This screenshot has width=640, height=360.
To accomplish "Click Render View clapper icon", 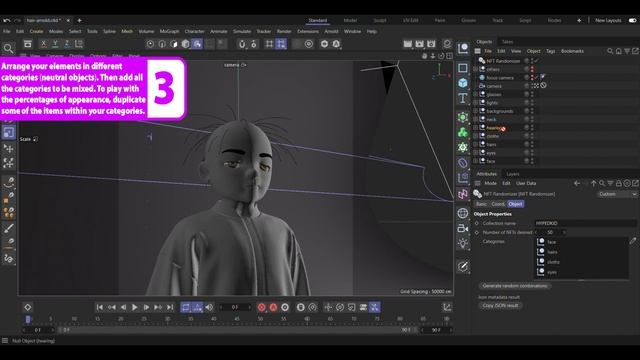I will 407,44.
